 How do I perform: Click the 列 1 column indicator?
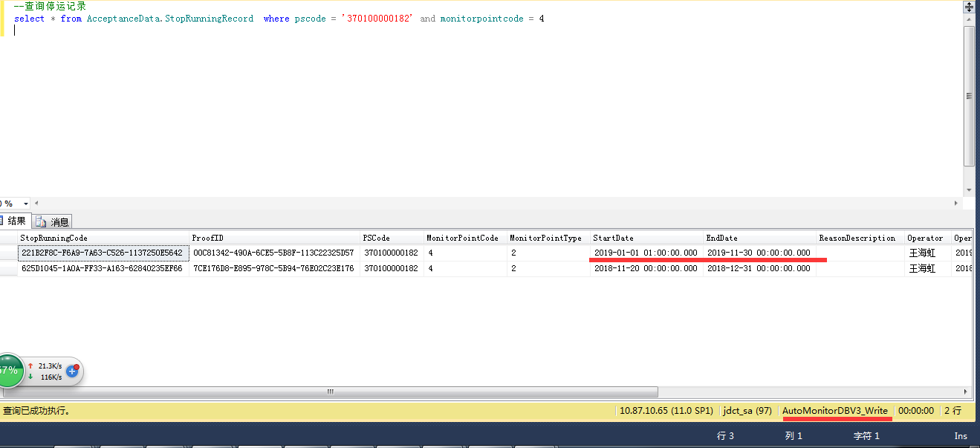click(794, 436)
